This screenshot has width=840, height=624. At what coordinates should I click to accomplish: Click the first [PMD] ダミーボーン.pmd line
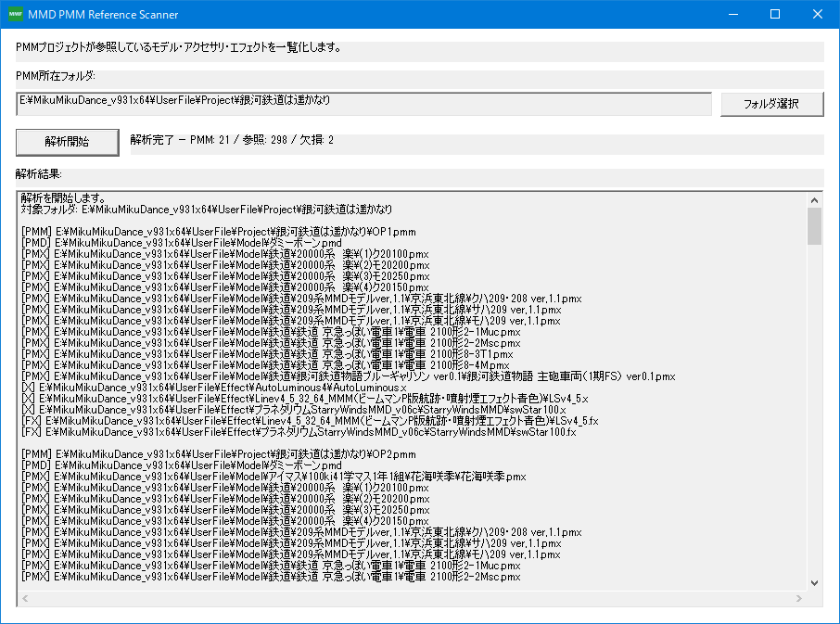(x=182, y=243)
